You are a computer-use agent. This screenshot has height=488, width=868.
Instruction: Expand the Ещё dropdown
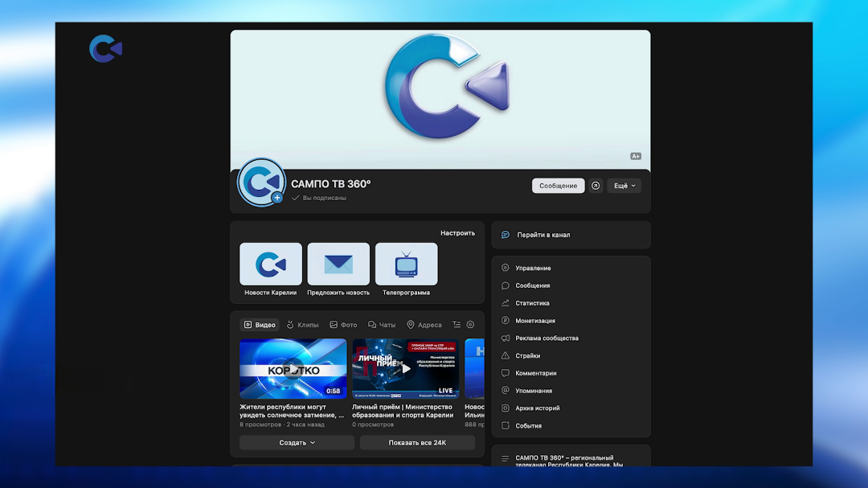624,186
